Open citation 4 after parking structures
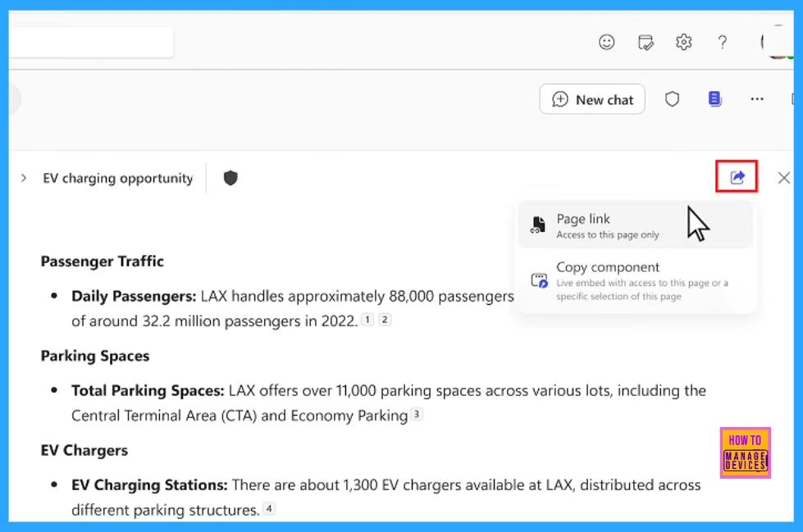Viewport: 803px width, 532px height. [x=269, y=508]
